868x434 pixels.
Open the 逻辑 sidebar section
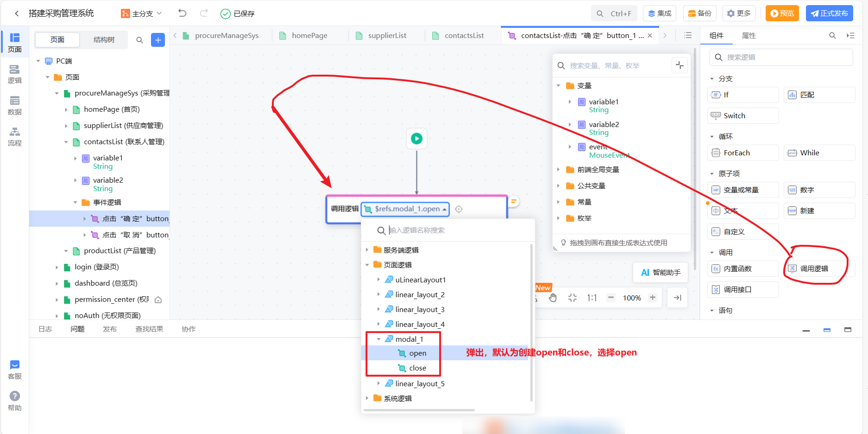[x=15, y=74]
